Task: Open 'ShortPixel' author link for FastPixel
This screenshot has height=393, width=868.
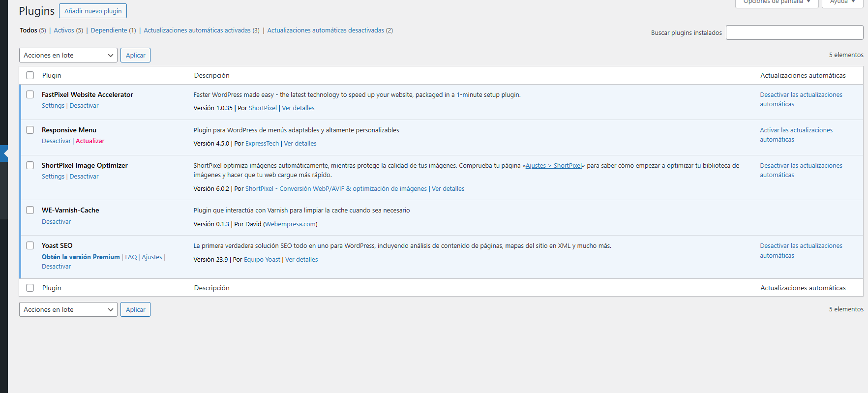Action: point(263,108)
